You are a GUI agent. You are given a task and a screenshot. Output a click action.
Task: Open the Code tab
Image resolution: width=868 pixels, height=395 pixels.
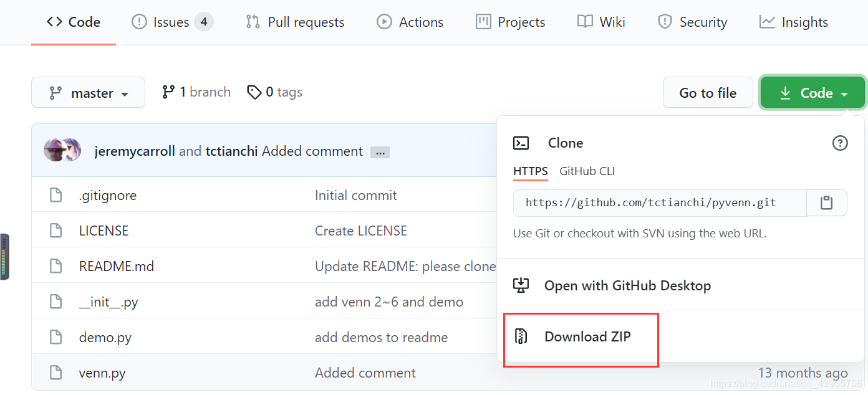74,22
